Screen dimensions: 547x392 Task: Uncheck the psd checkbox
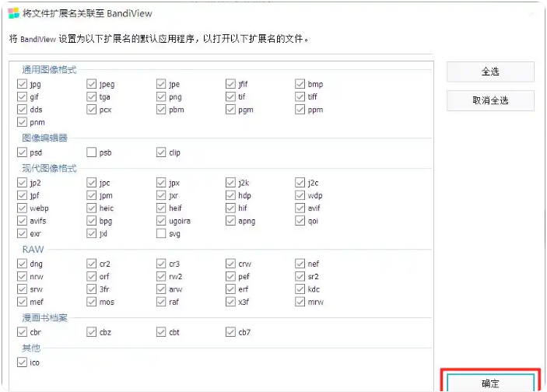pos(22,152)
